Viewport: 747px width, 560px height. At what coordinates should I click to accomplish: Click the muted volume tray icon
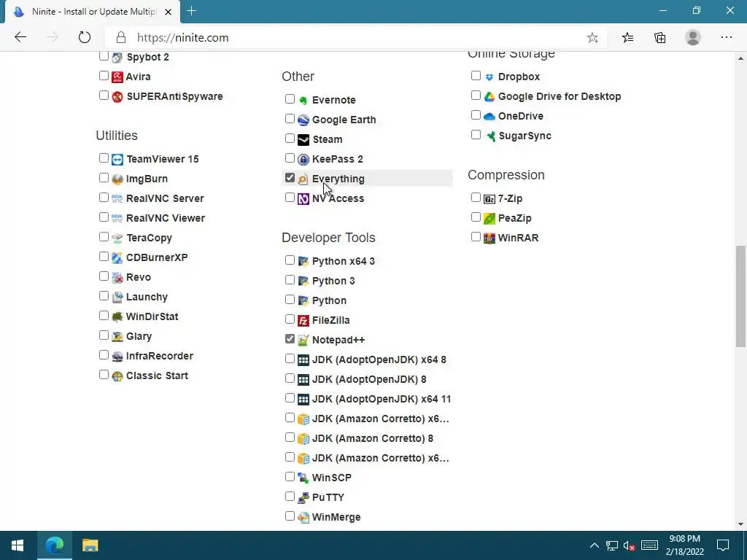[629, 545]
